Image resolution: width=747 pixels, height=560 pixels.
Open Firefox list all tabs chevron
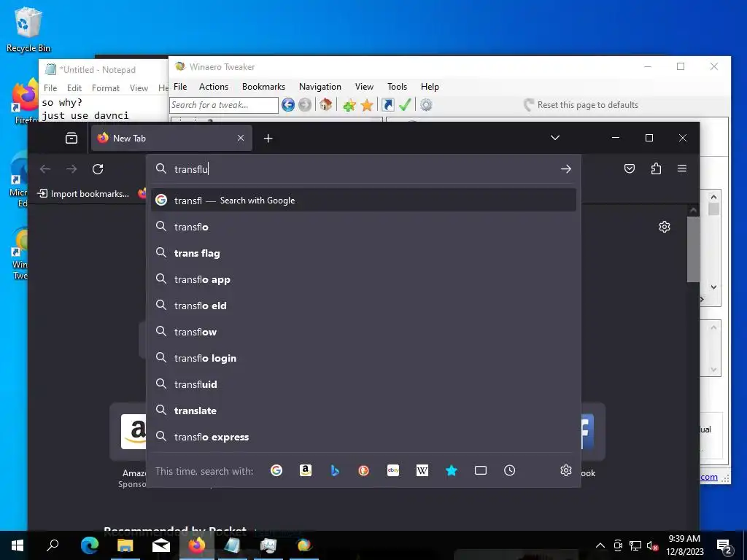(555, 138)
